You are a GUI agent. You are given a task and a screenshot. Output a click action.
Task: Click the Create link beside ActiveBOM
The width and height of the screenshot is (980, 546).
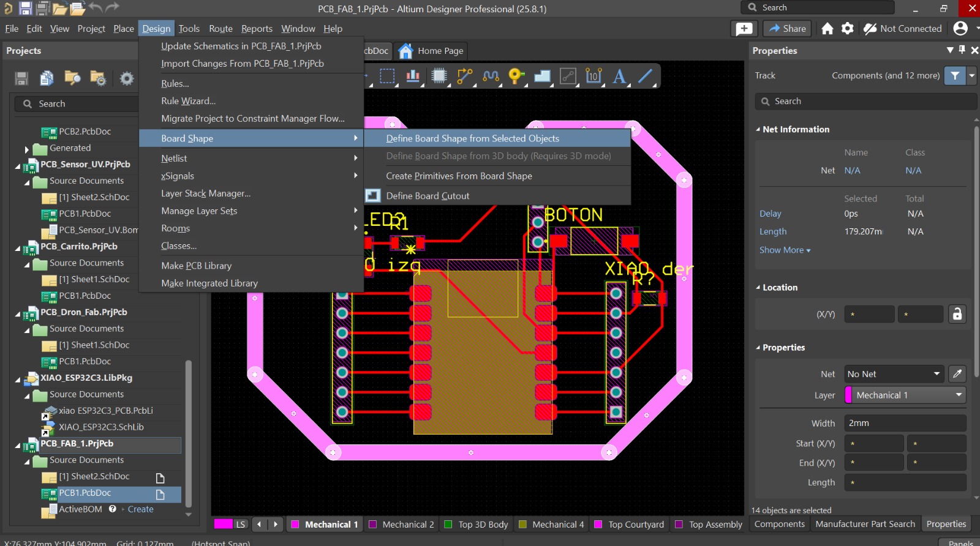pos(141,509)
